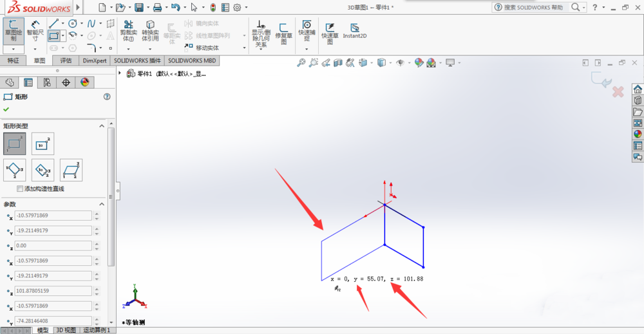Select the Circle sketch tool
Viewport: 644px width, 334px height.
point(73,23)
